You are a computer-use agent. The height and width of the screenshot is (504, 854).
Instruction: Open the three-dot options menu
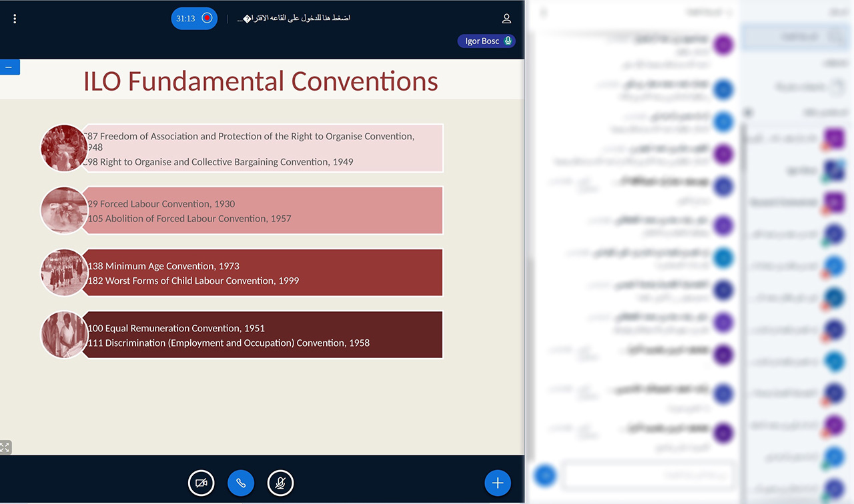15,19
